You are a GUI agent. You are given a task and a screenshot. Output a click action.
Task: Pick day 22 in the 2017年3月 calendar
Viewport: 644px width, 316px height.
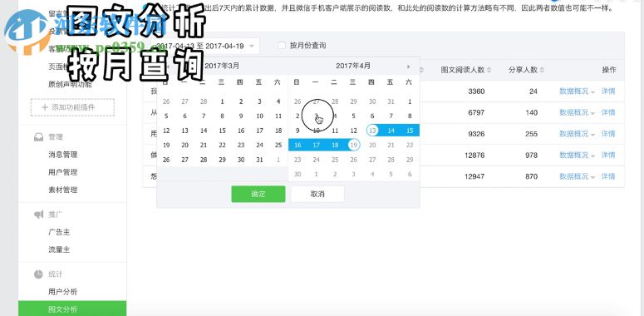coord(222,146)
